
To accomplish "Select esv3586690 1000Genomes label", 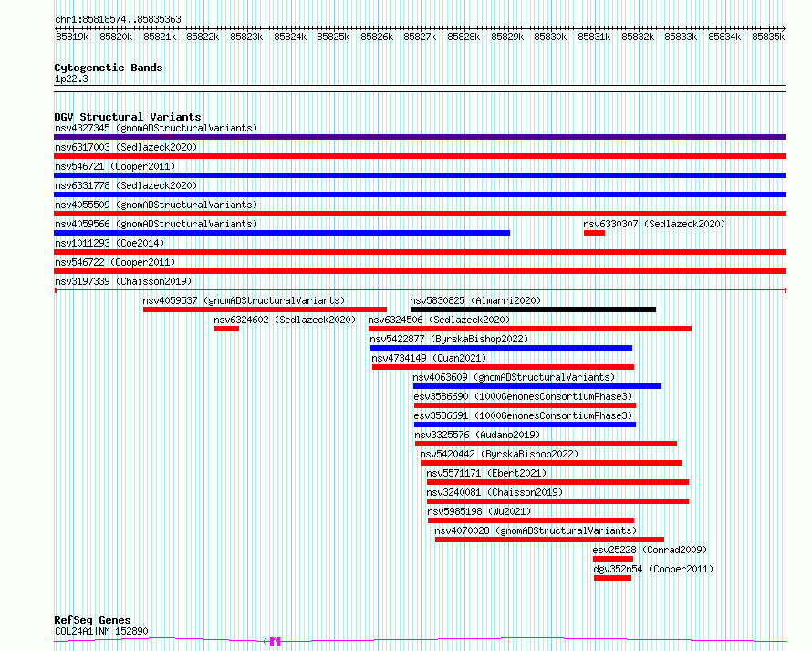I will point(523,396).
